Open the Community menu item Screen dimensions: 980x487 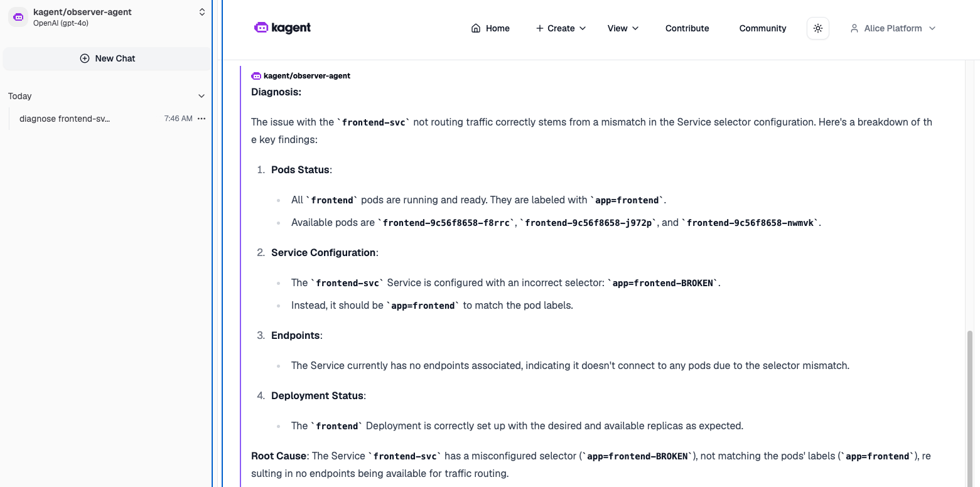[762, 28]
